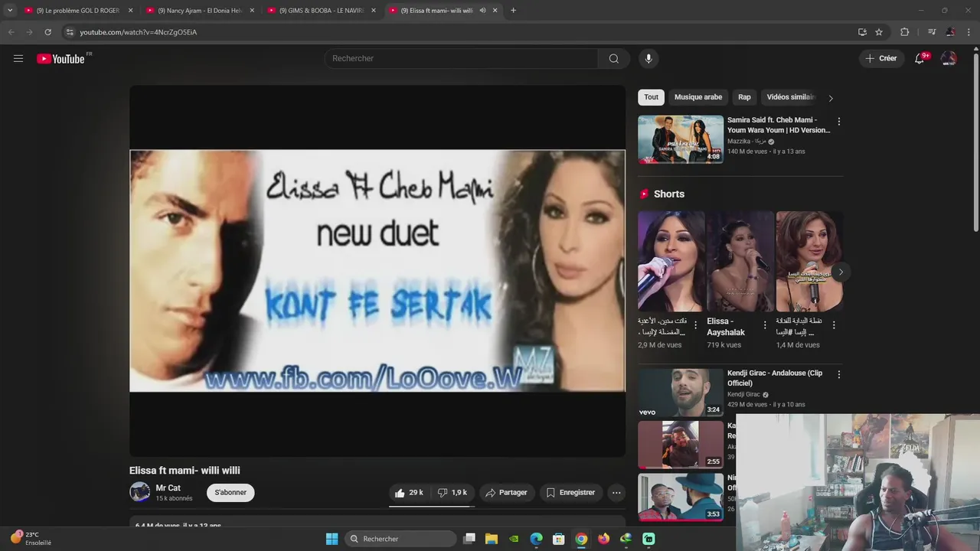Like the video with 29 k thumbs-up
The height and width of the screenshot is (551, 980).
(x=409, y=493)
